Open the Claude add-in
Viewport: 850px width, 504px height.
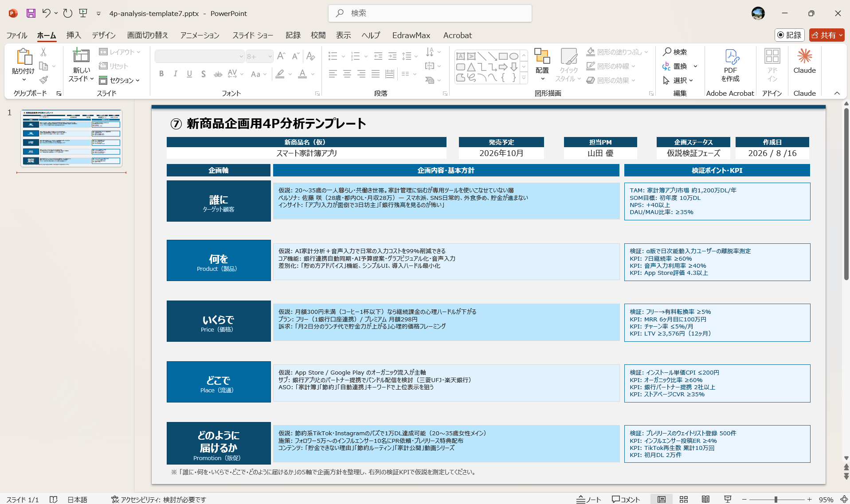tap(804, 61)
